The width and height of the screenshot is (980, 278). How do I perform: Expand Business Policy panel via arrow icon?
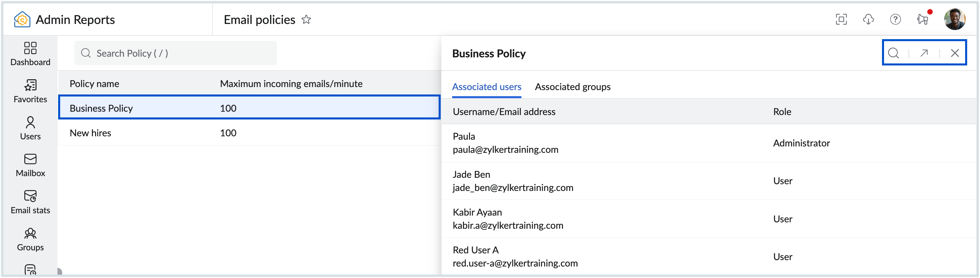click(x=924, y=53)
